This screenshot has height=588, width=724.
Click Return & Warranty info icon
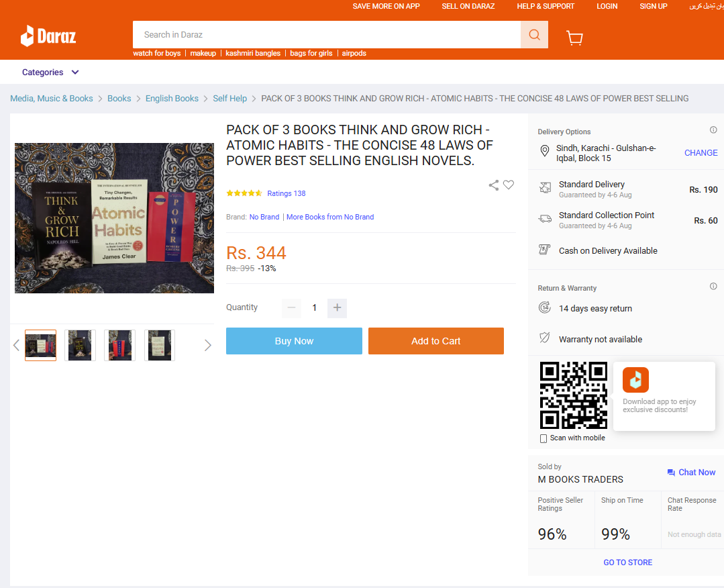[x=713, y=287]
